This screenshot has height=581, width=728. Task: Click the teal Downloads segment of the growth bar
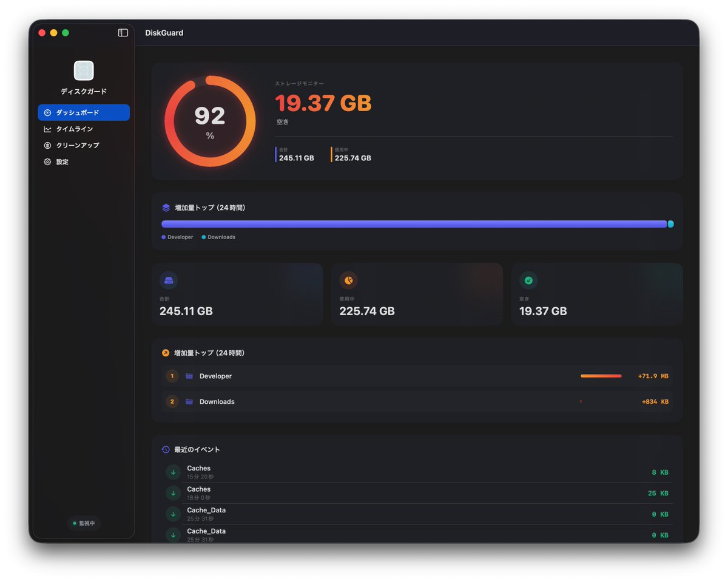click(671, 224)
